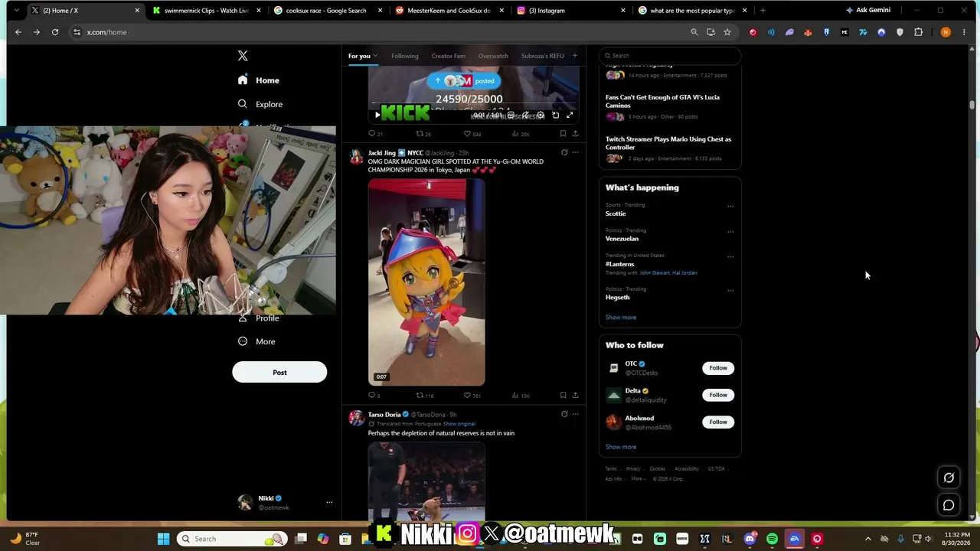Follow the Abohmod account

(x=718, y=422)
